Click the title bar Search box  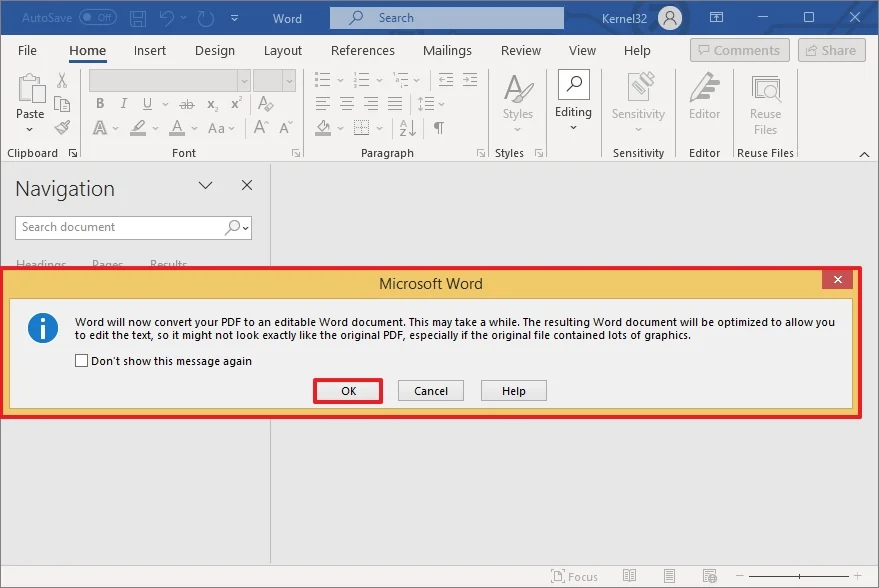coord(447,18)
